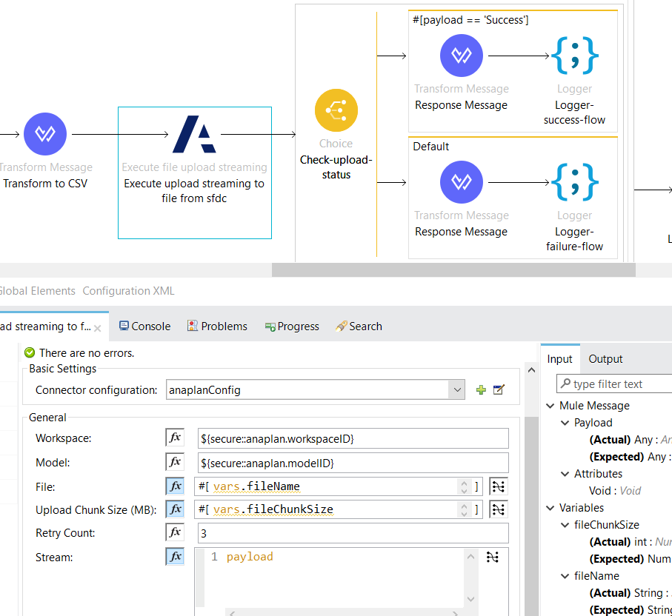Collapse the Payload tree node
This screenshot has height=616, width=672.
pos(565,423)
